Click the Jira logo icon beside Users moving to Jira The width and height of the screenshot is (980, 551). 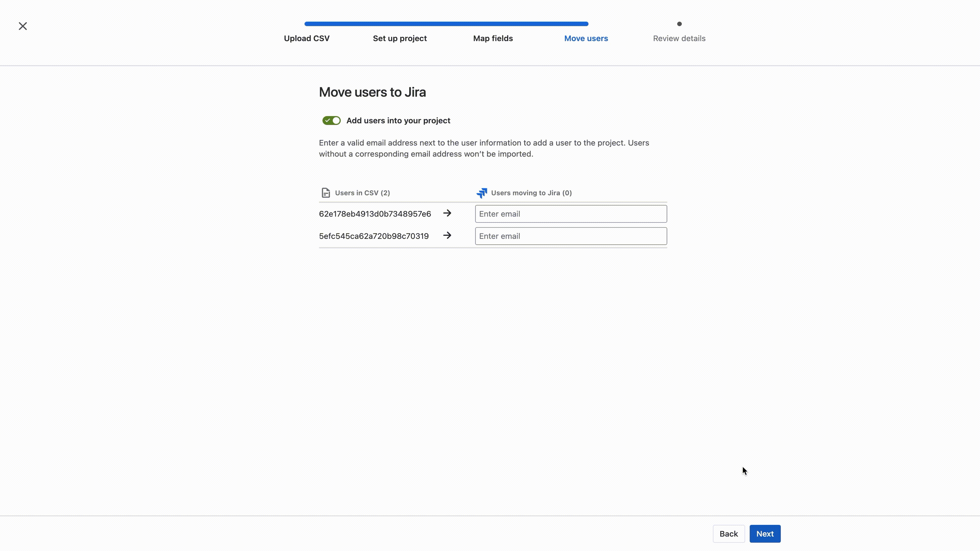tap(482, 193)
